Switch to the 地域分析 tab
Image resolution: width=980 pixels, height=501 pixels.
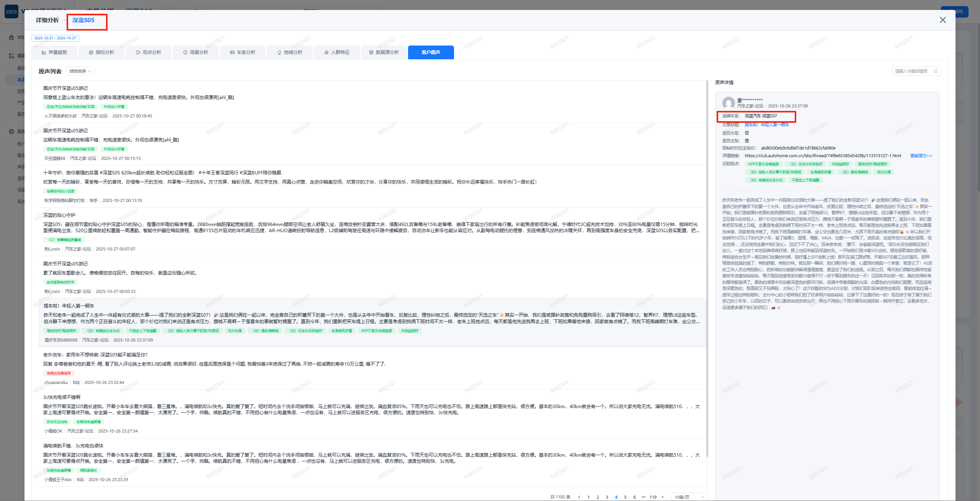coord(290,52)
